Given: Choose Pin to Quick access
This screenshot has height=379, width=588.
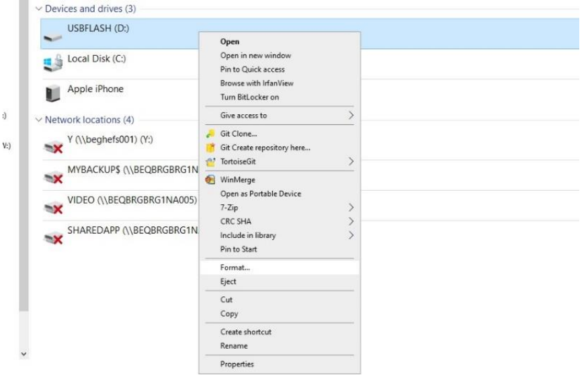Looking at the screenshot, I should tap(252, 69).
